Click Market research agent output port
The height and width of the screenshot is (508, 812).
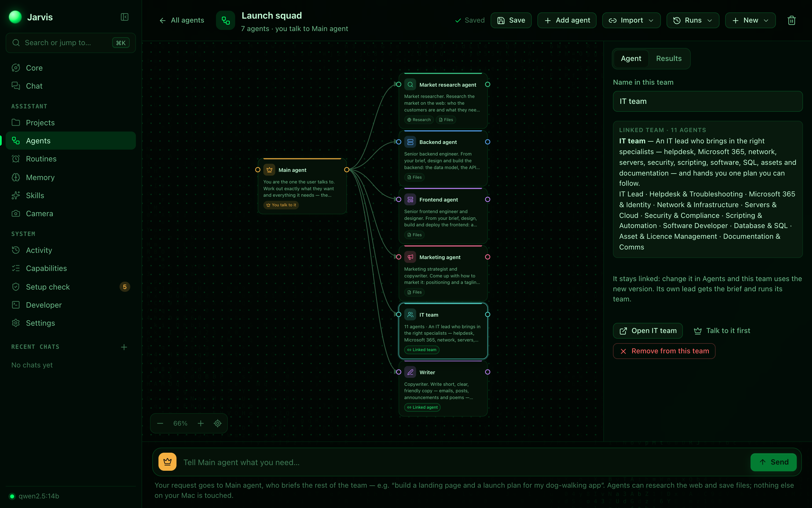tap(487, 85)
